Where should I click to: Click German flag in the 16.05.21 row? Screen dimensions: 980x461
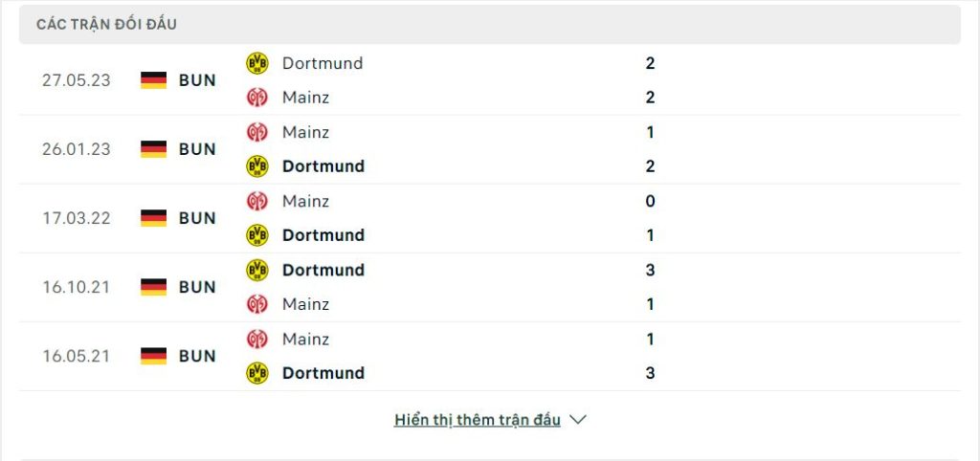(x=154, y=356)
